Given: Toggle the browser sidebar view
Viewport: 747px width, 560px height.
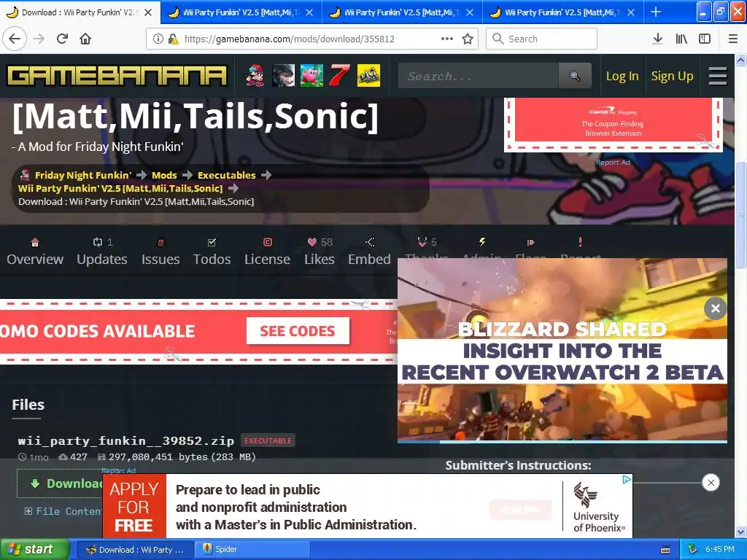Looking at the screenshot, I should (705, 39).
